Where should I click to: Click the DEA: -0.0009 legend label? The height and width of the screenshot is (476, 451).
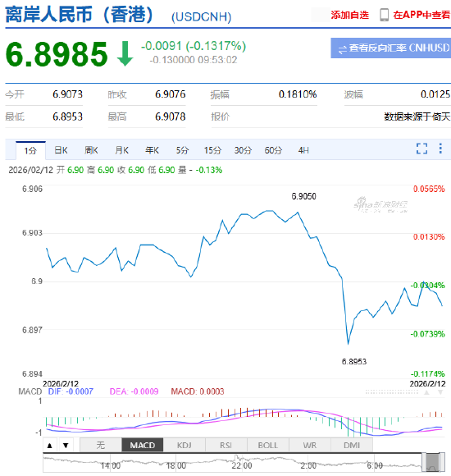pos(134,391)
